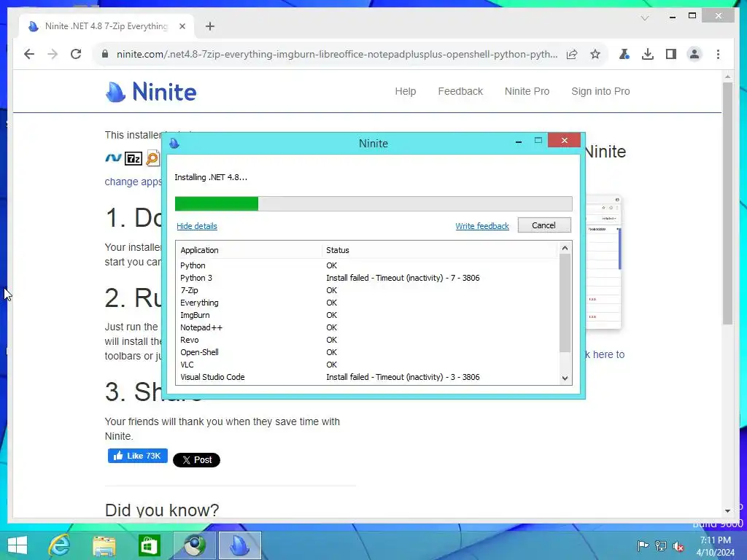This screenshot has width=747, height=560.
Task: Open Chrome three-dot menu
Action: coord(718,54)
